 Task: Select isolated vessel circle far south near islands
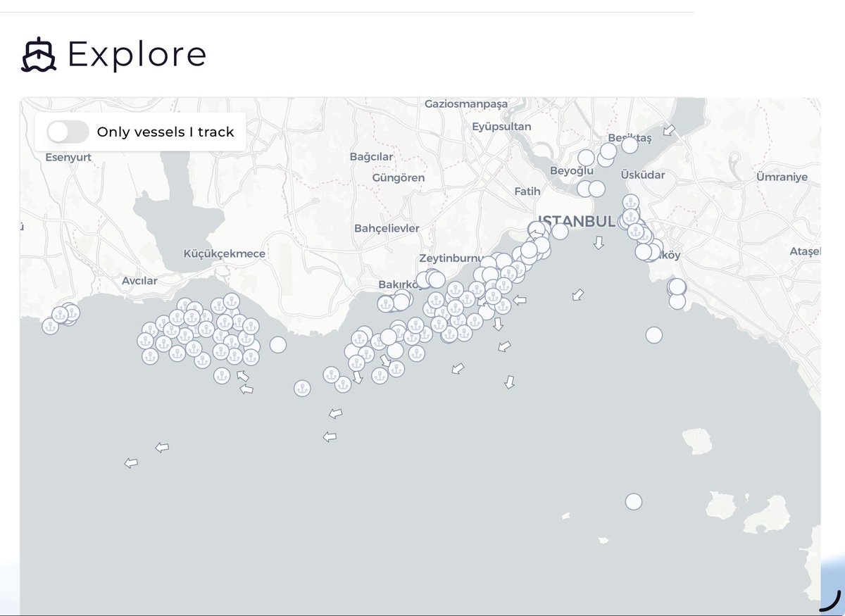click(634, 501)
